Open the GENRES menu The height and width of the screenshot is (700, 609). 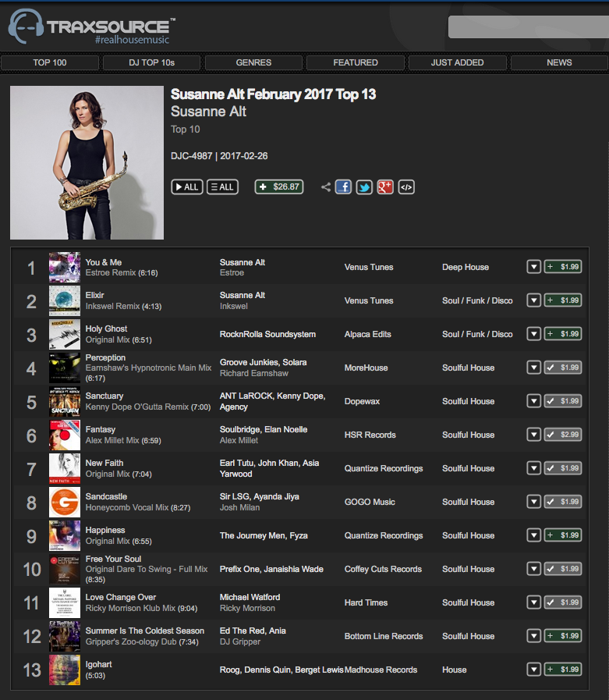[x=253, y=62]
